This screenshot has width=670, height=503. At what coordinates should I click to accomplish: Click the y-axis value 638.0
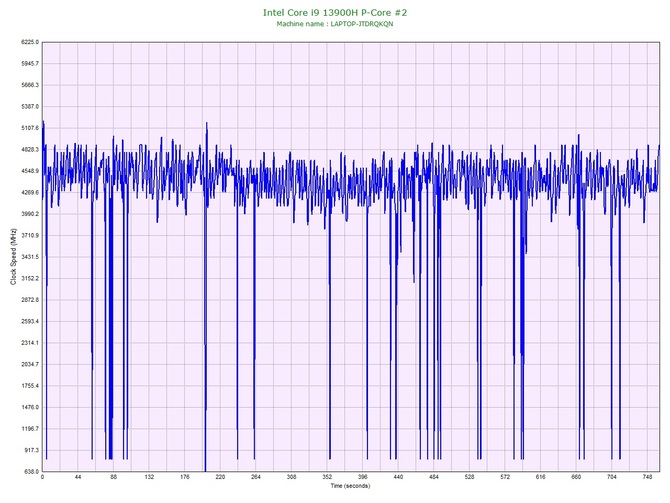coord(31,471)
